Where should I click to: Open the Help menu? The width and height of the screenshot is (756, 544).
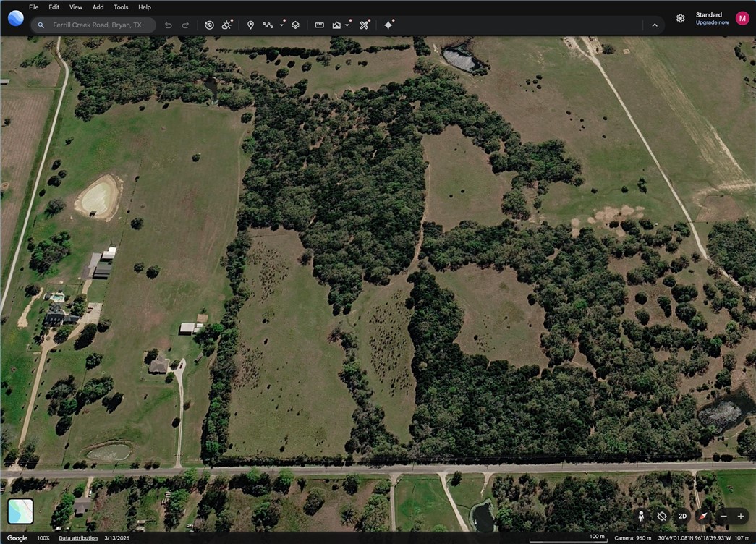pyautogui.click(x=145, y=7)
